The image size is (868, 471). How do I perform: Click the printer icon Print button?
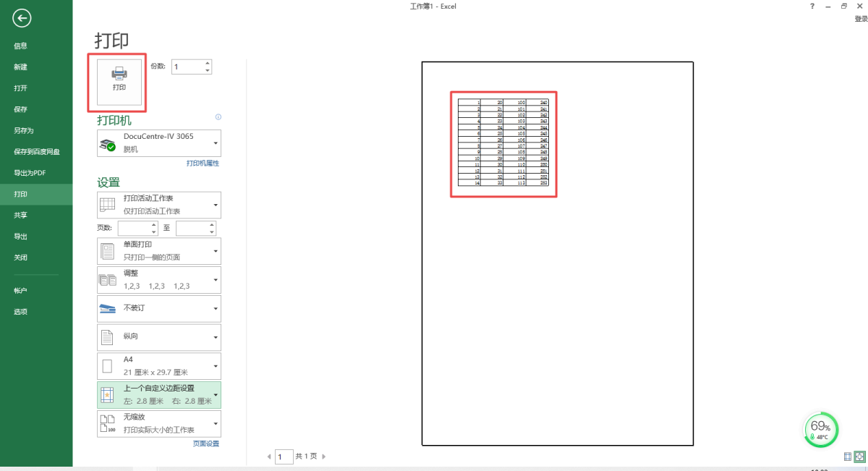(x=119, y=78)
